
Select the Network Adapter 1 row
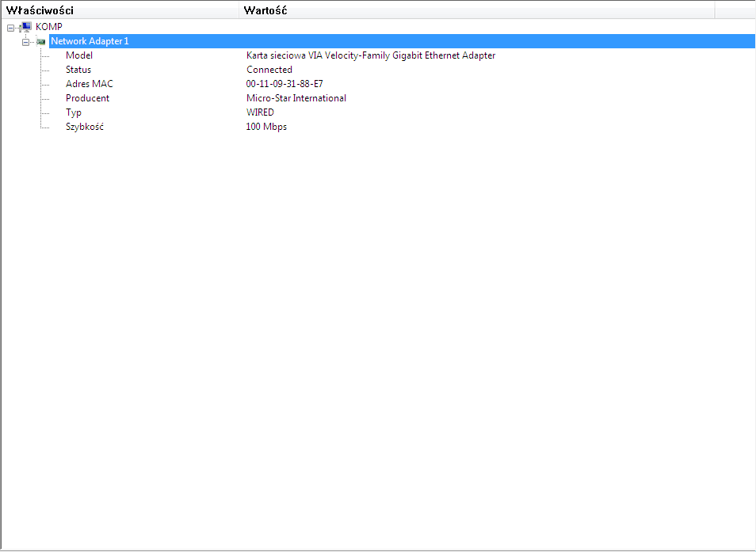pyautogui.click(x=402, y=41)
